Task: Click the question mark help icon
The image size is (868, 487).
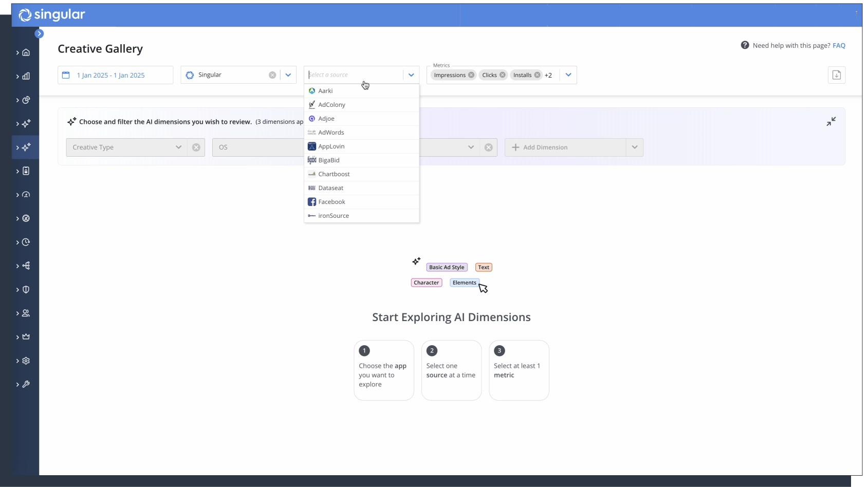Action: point(745,45)
